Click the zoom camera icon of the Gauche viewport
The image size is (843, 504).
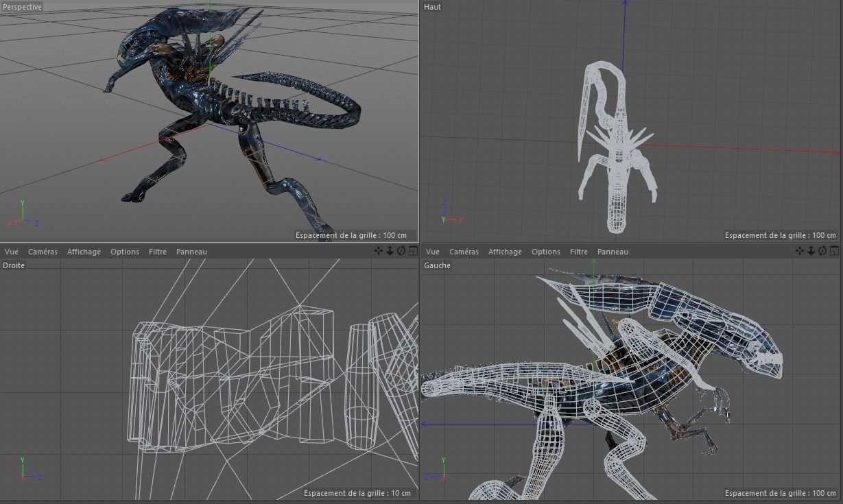[x=811, y=251]
